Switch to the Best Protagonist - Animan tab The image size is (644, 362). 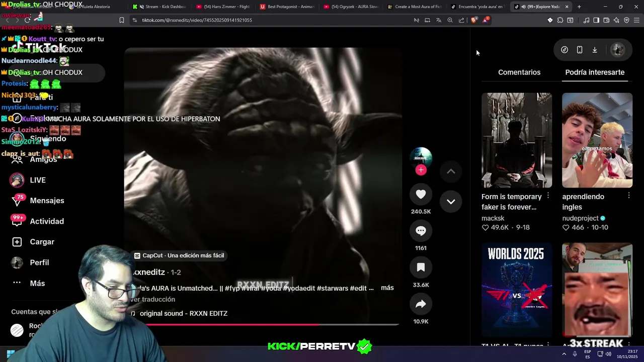click(287, 7)
